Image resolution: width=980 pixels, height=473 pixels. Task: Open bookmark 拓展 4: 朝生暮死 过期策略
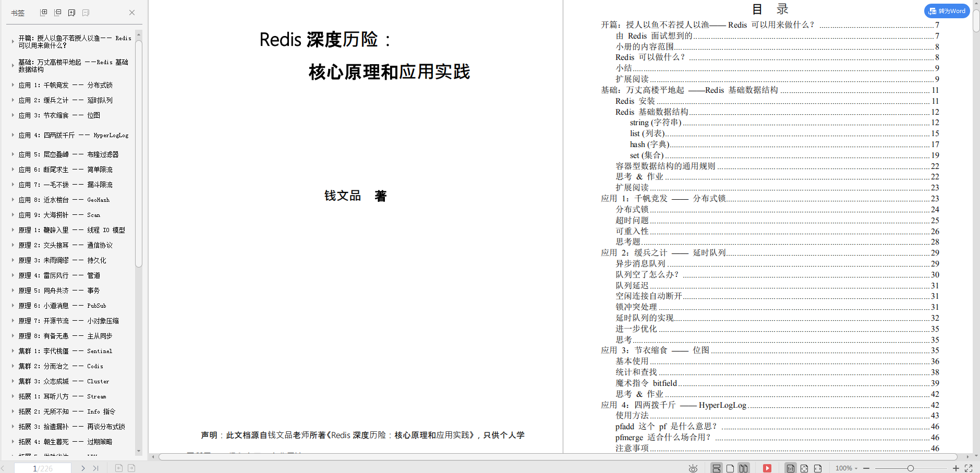coord(65,442)
